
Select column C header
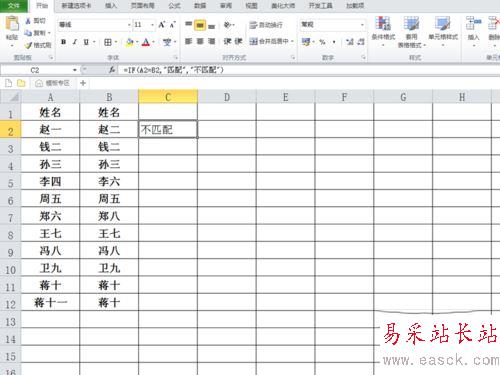click(x=168, y=97)
